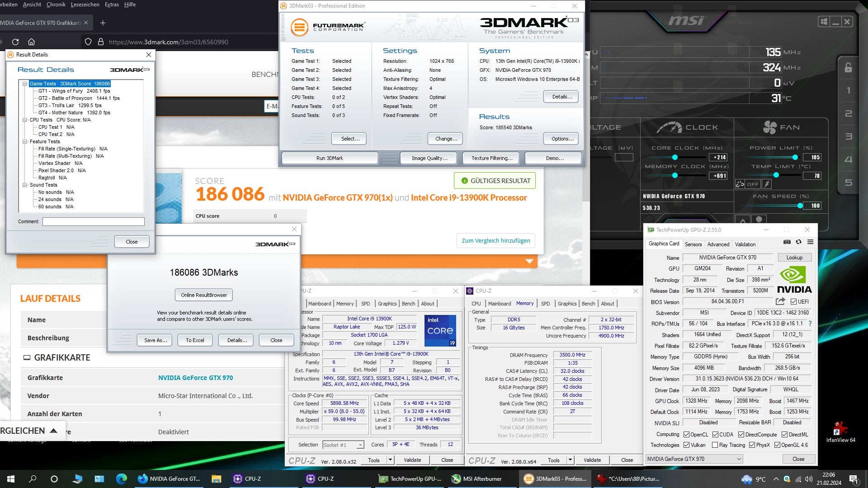This screenshot has height=488, width=868.
Task: Open the Tools dropdown arrow in right CPU-Z
Action: pyautogui.click(x=570, y=460)
